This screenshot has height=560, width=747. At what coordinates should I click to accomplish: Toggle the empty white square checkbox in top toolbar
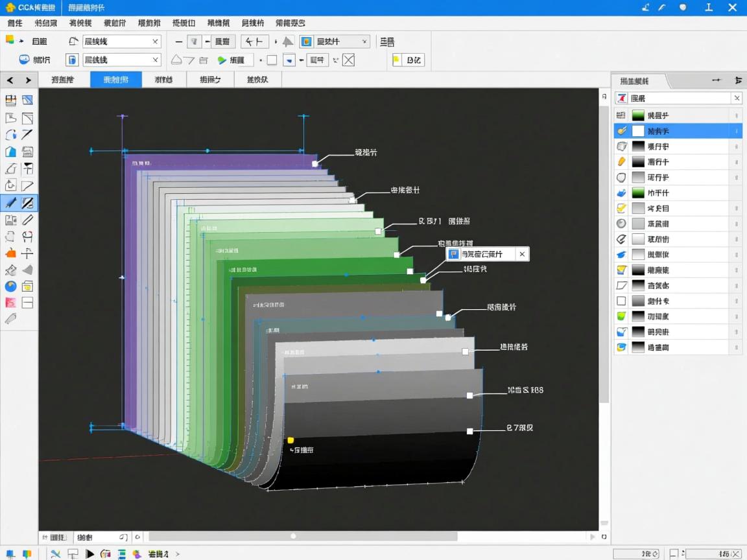pyautogui.click(x=272, y=60)
